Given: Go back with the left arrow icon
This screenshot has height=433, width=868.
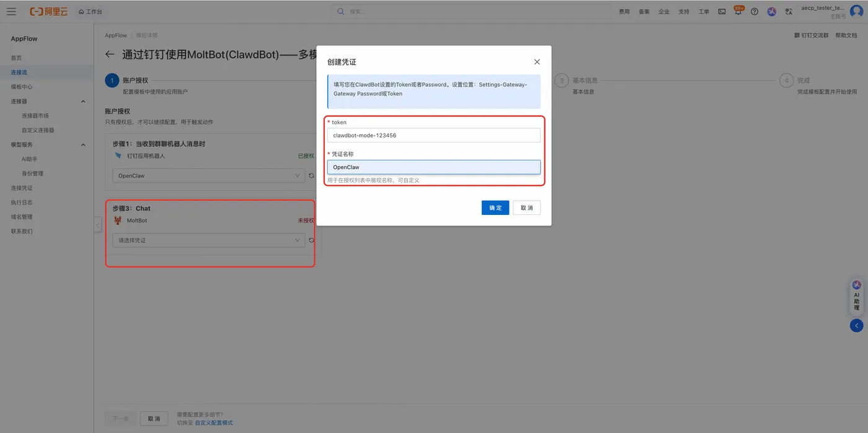Looking at the screenshot, I should pos(110,55).
